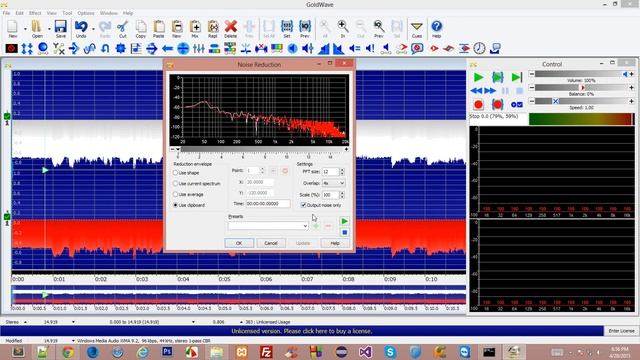Open the Edit menu
This screenshot has width=640, height=360.
19,13
